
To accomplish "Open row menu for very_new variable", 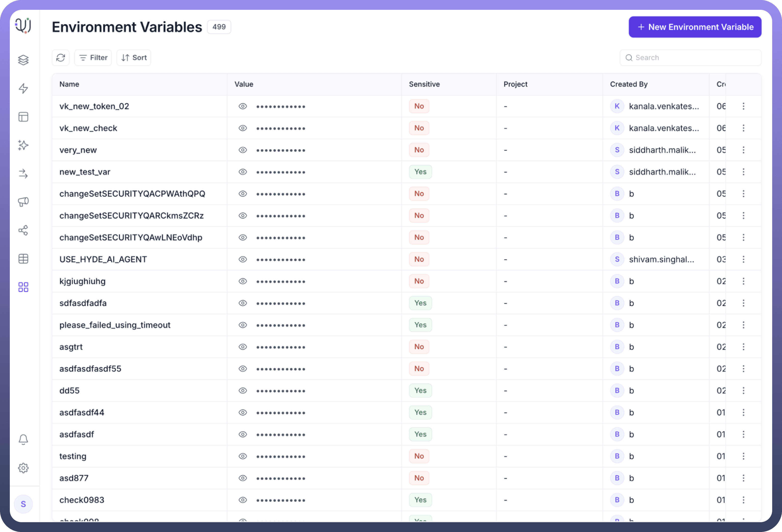I will (743, 150).
